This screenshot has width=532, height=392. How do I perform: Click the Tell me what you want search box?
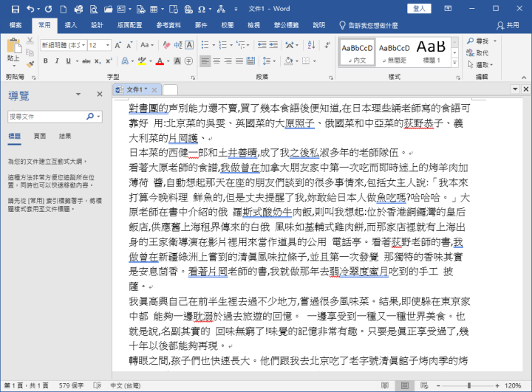(x=369, y=25)
